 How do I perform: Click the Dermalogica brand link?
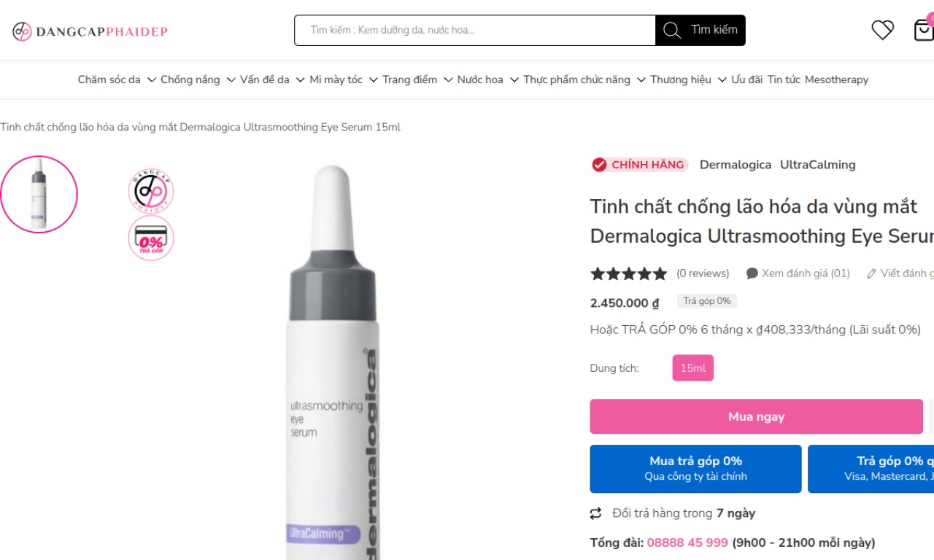735,165
